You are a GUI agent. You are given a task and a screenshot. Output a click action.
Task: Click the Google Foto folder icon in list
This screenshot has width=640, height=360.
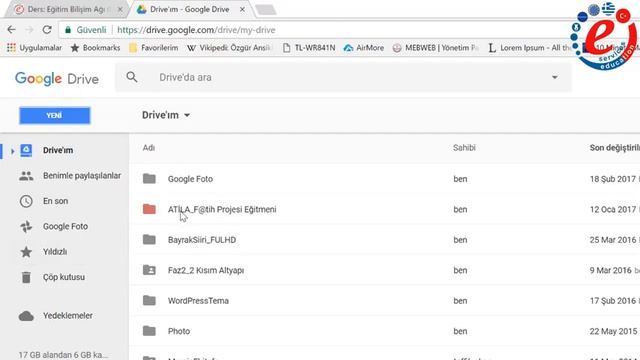click(149, 179)
